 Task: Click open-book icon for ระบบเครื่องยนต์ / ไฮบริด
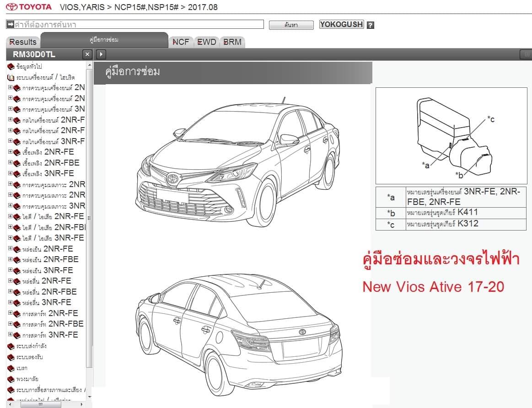[11, 78]
